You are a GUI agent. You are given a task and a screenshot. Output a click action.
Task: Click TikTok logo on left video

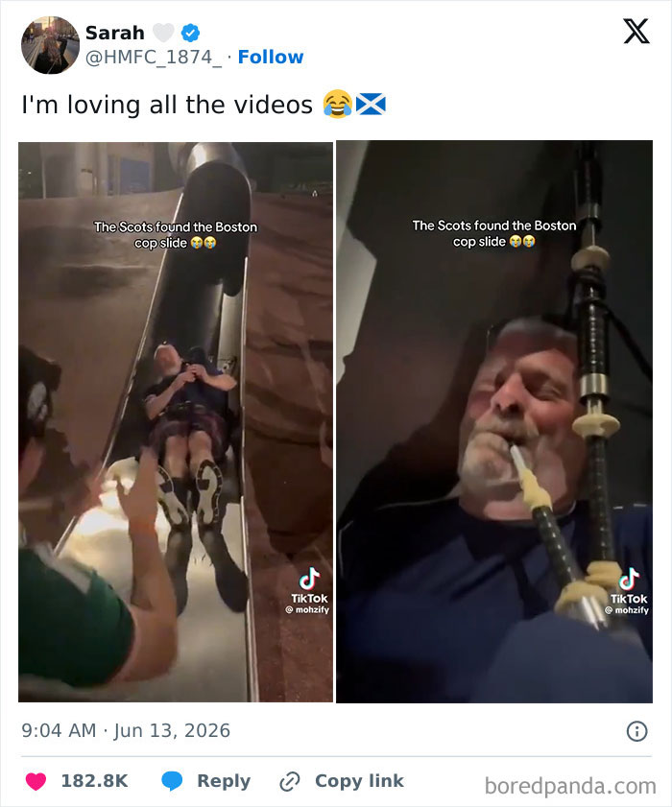coord(309,590)
